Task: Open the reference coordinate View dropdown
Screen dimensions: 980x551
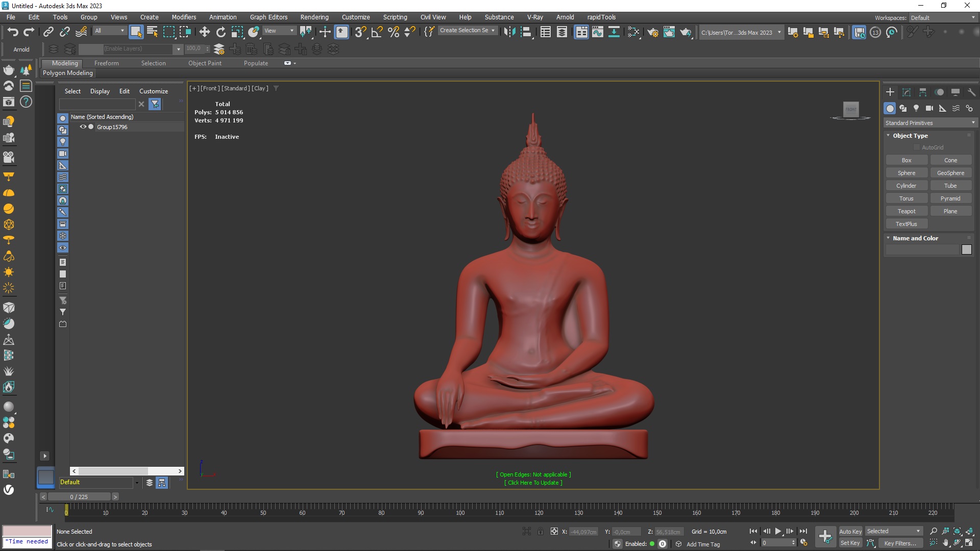Action: point(279,31)
